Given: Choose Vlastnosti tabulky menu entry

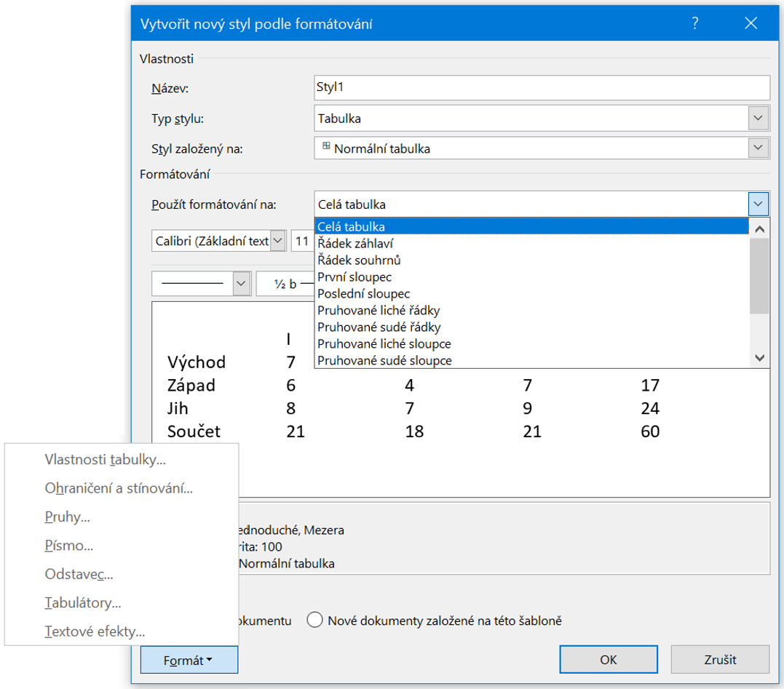Looking at the screenshot, I should [x=105, y=460].
